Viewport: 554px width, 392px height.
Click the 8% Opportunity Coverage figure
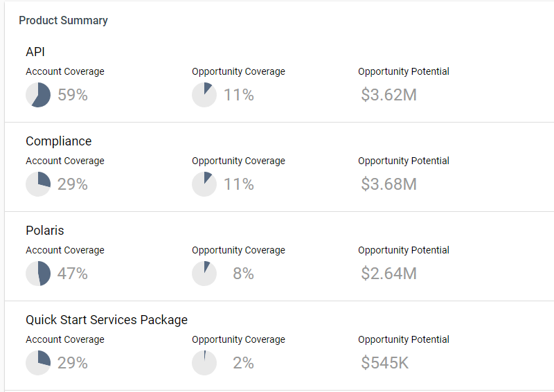[243, 274]
